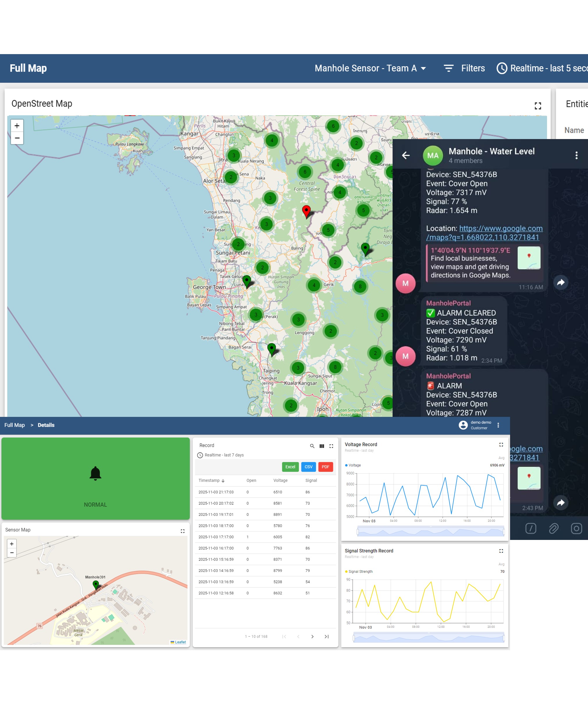Zoom in on the OpenStreet map
Image resolution: width=588 pixels, height=720 pixels.
[17, 126]
